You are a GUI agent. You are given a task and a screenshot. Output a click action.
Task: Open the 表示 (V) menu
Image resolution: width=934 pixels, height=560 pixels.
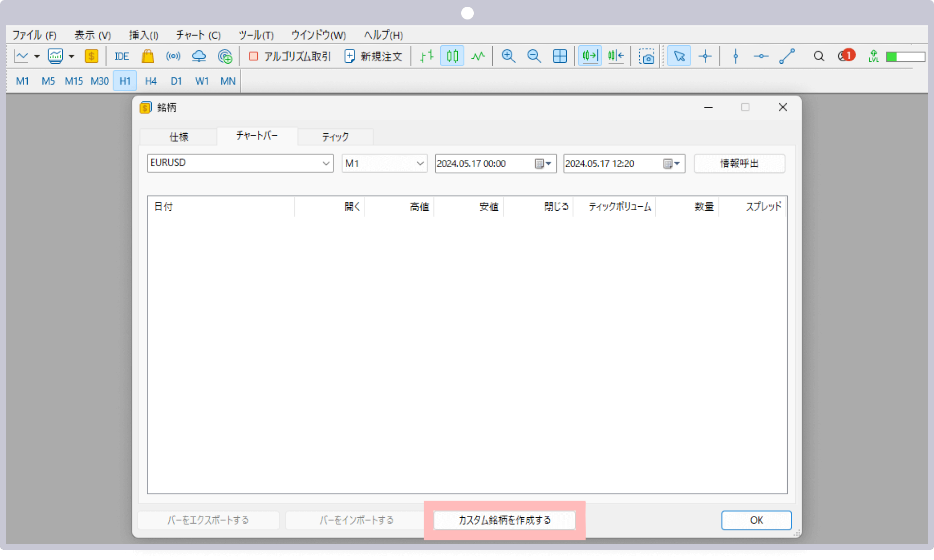92,36
